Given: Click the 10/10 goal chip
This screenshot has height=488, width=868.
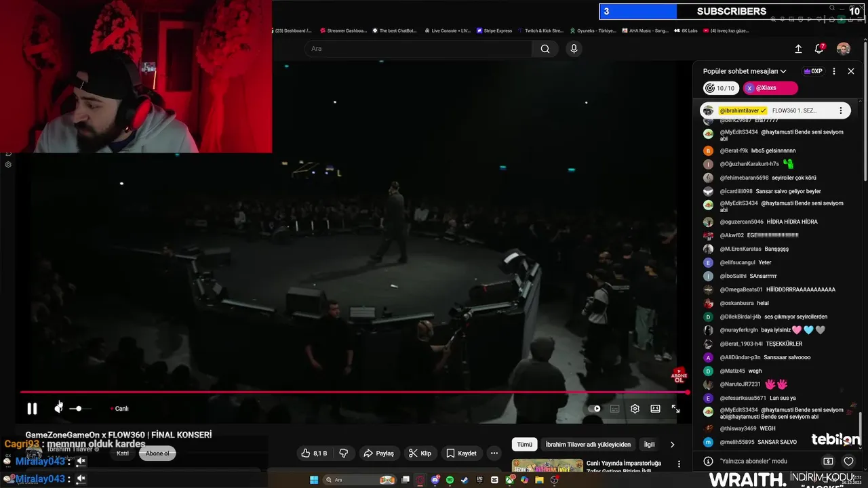Looking at the screenshot, I should tap(721, 88).
